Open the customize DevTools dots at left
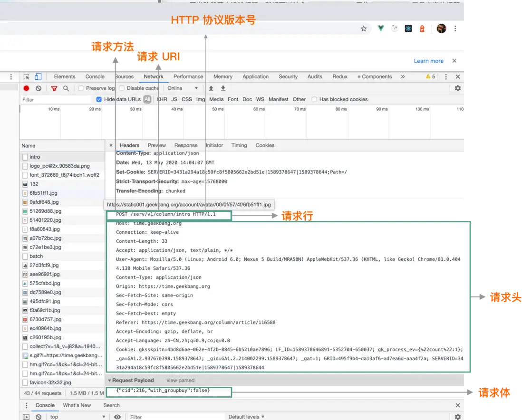This screenshot has width=522, height=420. coord(11,76)
